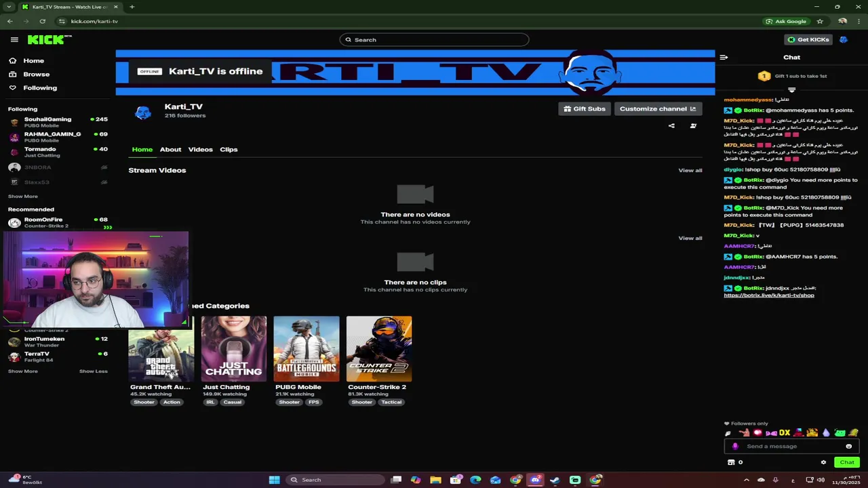868x488 pixels.
Task: Open TerraTV recommended channel
Action: pos(58,357)
